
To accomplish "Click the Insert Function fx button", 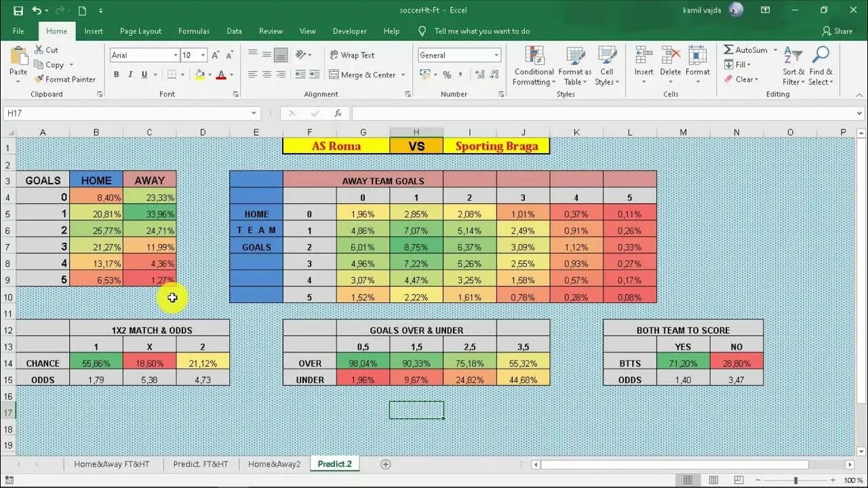I will [338, 113].
